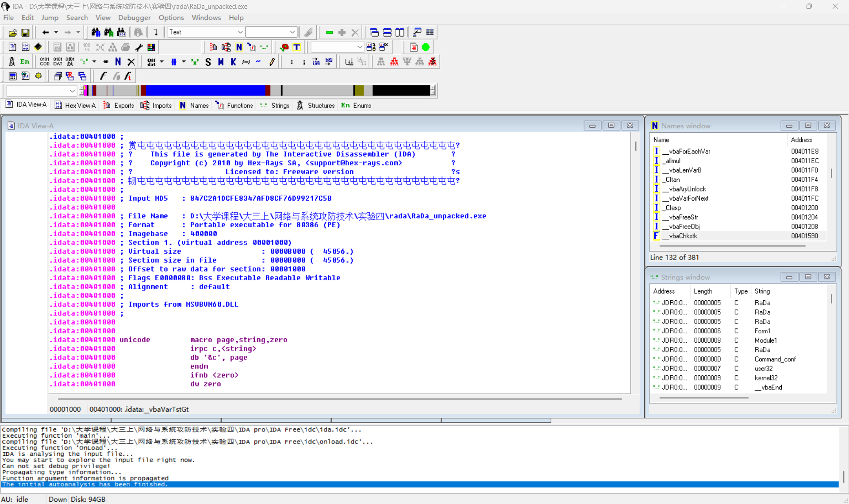Screen dimensions: 849x504
Task: Switch to the Exports tab
Action: click(x=119, y=105)
